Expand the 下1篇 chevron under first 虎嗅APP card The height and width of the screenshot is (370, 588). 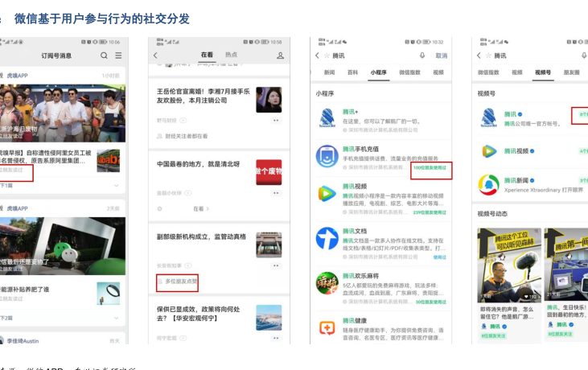(x=118, y=186)
